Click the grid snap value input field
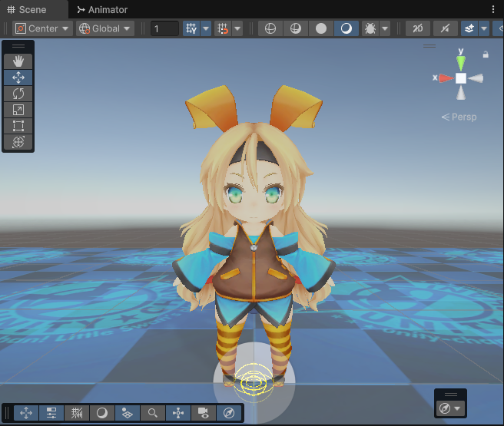This screenshot has height=426, width=504. pos(164,28)
